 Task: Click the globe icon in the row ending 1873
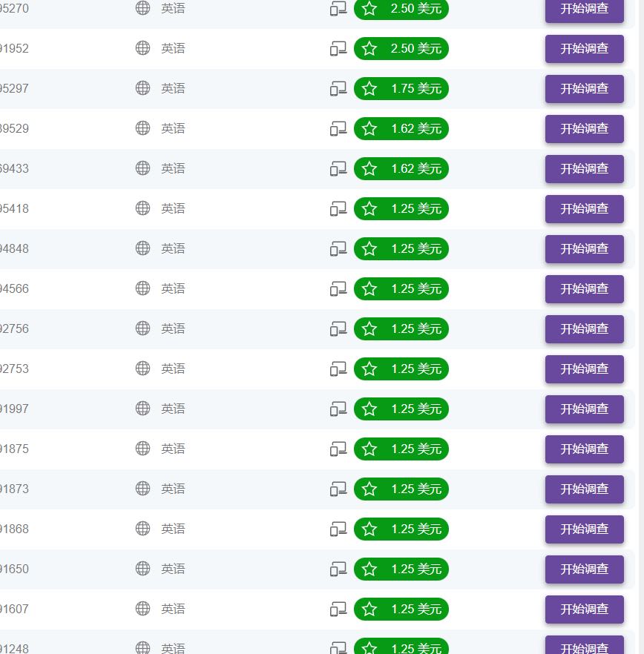point(143,489)
